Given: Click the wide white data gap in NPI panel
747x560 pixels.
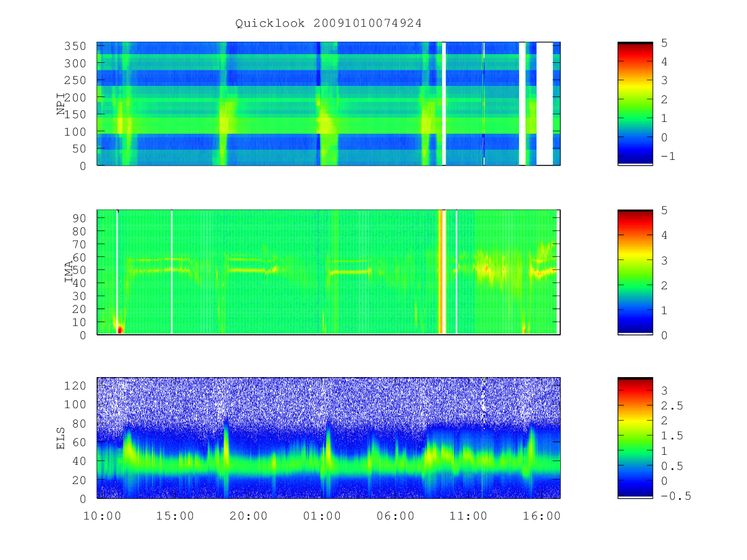Looking at the screenshot, I should click(x=545, y=103).
